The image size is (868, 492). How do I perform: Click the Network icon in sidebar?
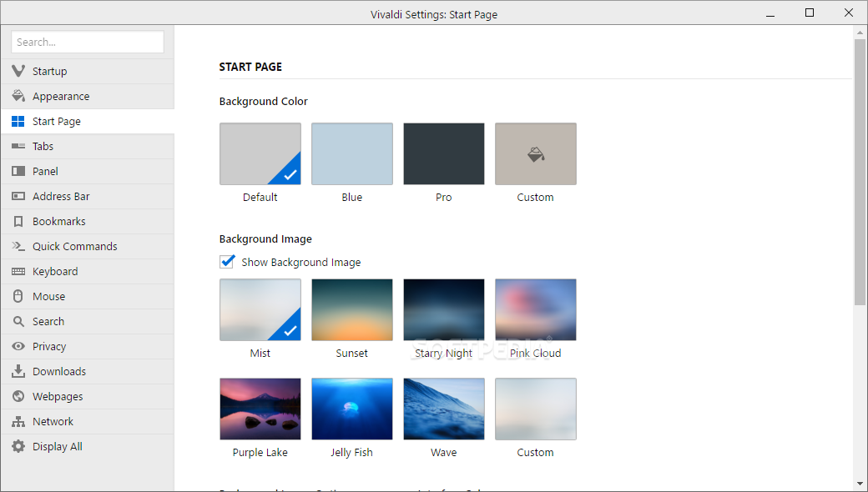[x=18, y=421]
